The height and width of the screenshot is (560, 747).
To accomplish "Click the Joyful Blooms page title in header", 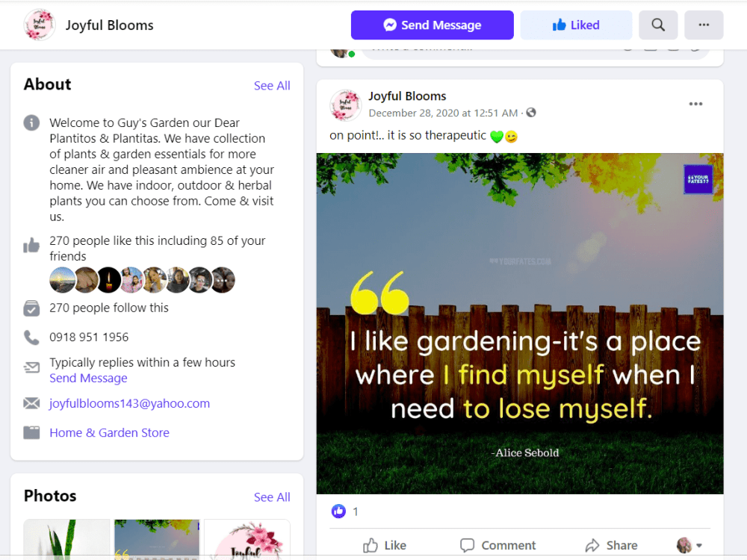I will [110, 25].
